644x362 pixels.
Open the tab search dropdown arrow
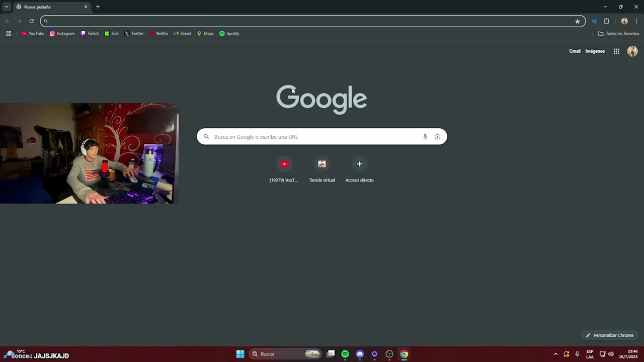7,7
